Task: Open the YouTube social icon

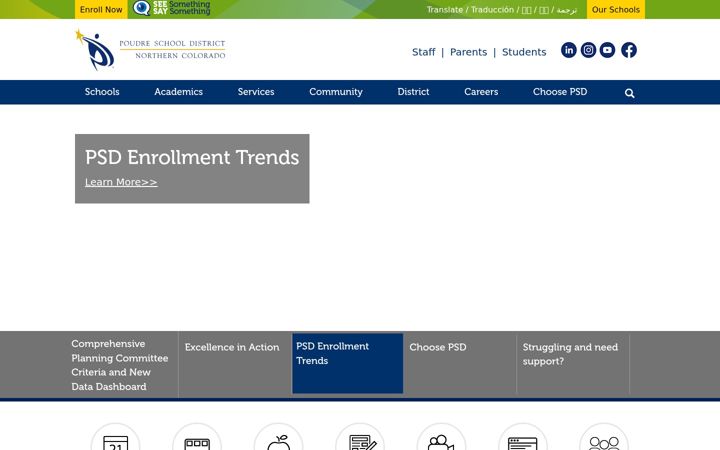Action: coord(608,50)
